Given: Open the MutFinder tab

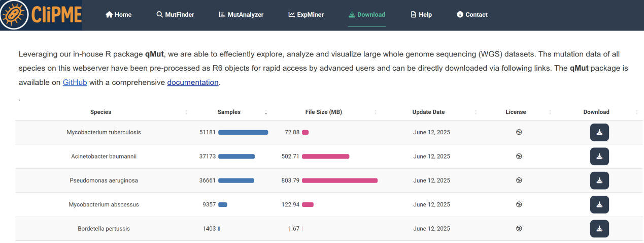Looking at the screenshot, I should [175, 15].
